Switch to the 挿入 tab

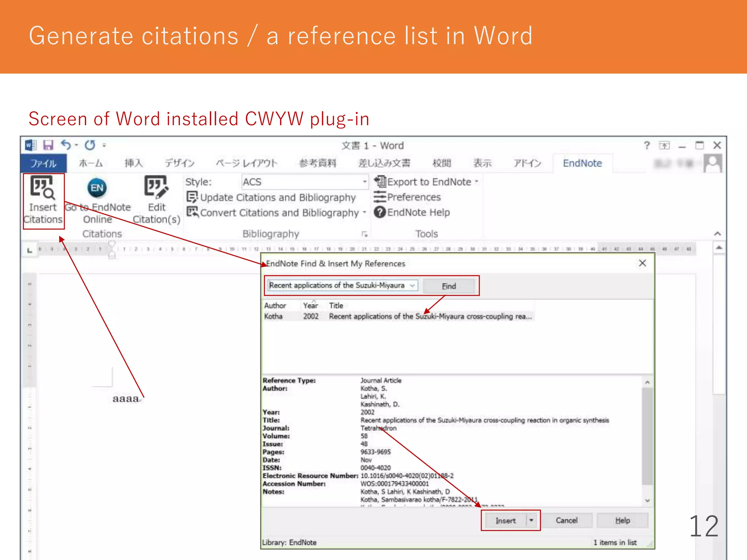click(x=133, y=163)
